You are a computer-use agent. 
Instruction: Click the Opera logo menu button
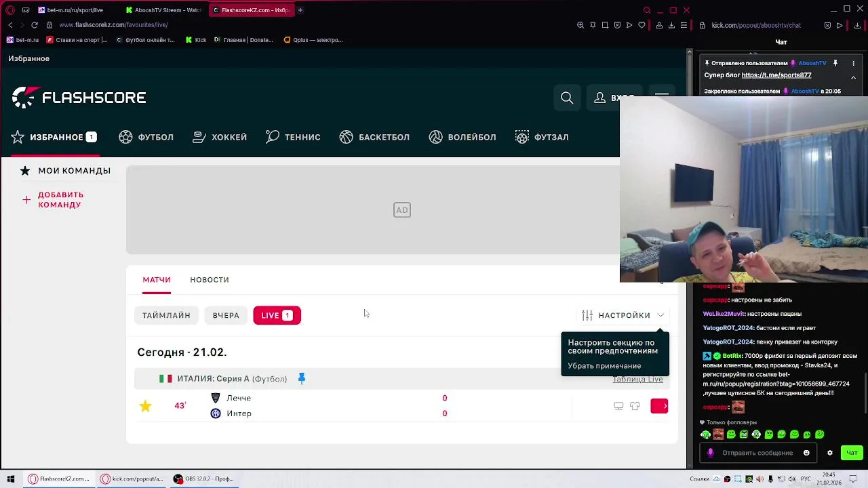click(x=10, y=10)
